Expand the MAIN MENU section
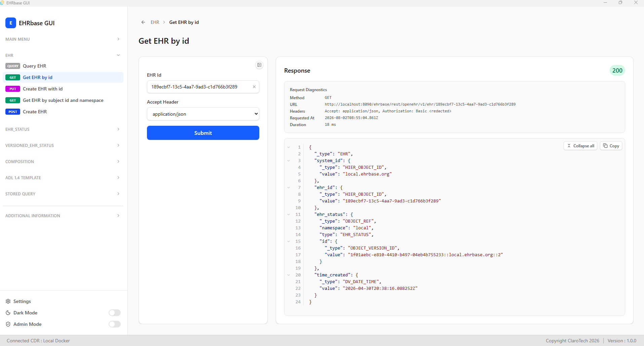This screenshot has width=644, height=346. pyautogui.click(x=63, y=39)
